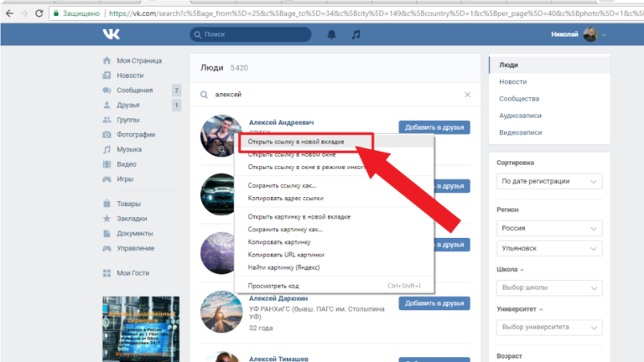Click the home icon beside Моя Страница
Image resolution: width=644 pixels, height=362 pixels.
pos(106,60)
